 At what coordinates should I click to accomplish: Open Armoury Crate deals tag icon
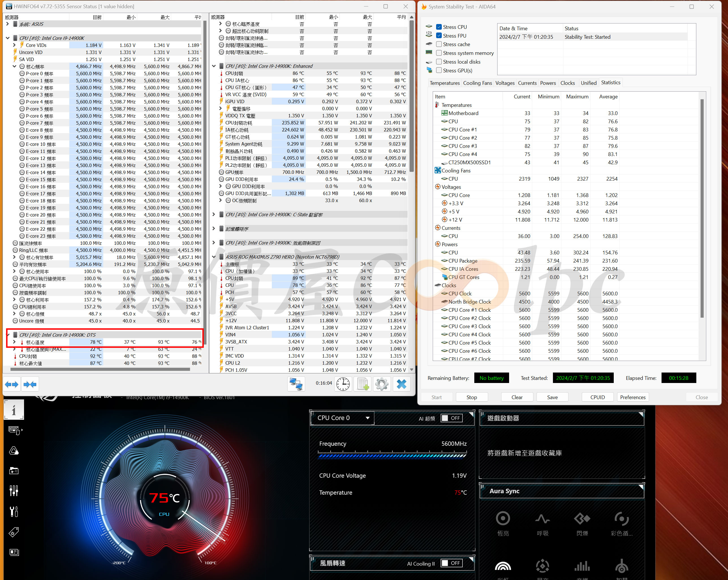[14, 532]
